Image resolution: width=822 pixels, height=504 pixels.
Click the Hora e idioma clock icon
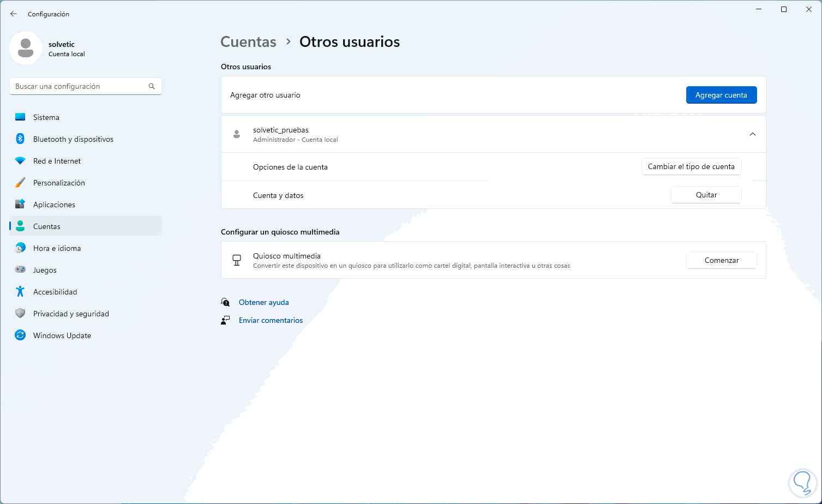20,248
